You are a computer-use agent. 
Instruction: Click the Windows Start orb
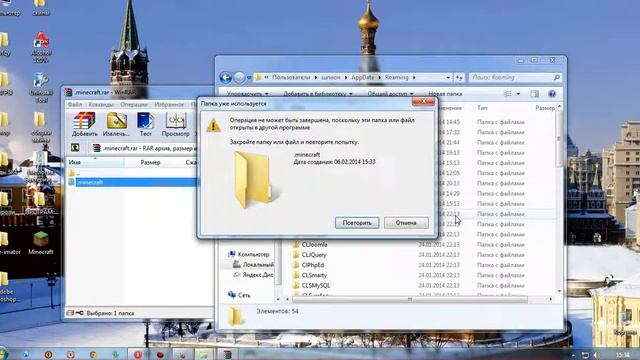click(2, 353)
